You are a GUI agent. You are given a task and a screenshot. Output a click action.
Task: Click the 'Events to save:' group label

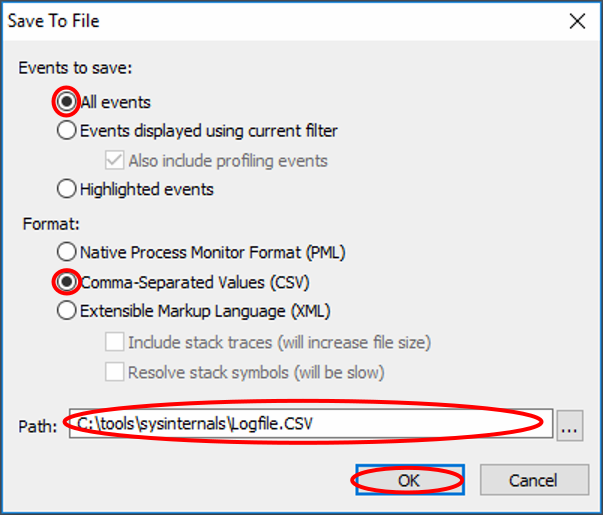point(75,68)
